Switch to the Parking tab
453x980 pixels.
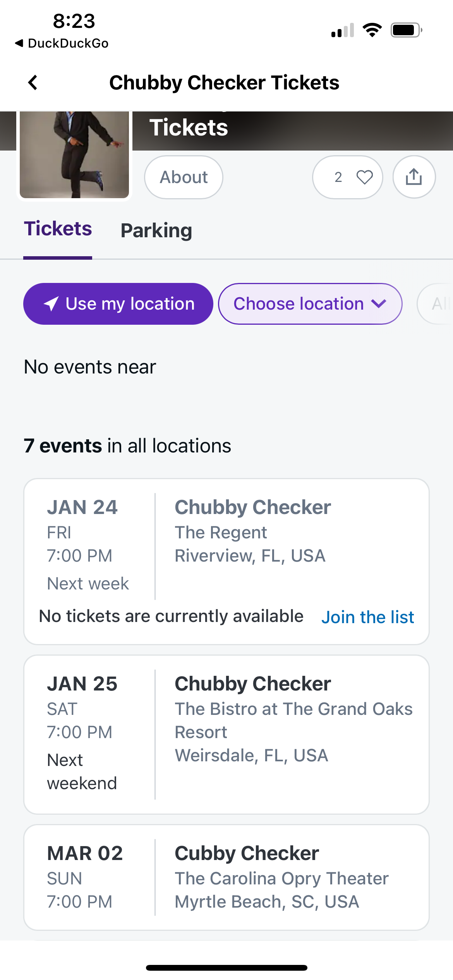tap(156, 231)
